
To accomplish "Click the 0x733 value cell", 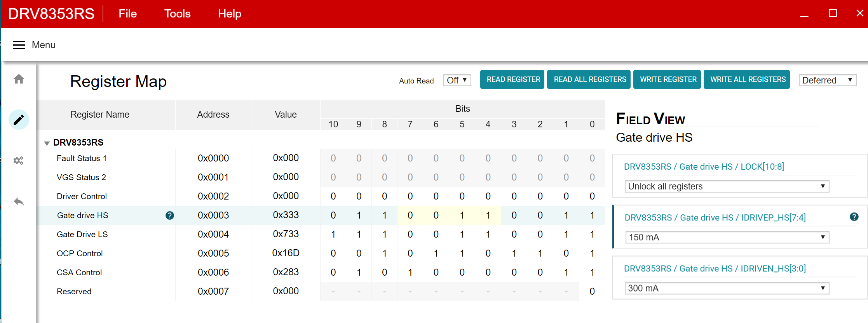I will point(286,234).
